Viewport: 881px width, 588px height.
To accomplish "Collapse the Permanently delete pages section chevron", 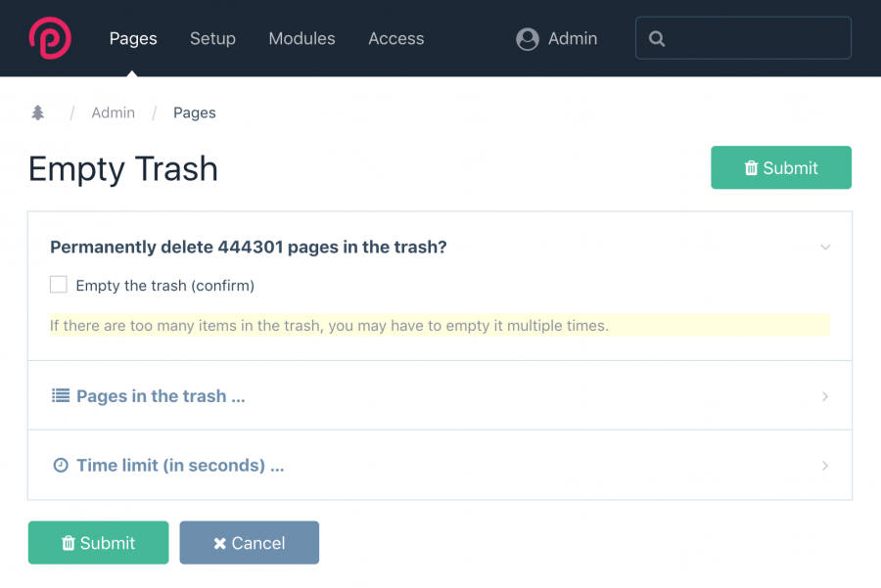I will click(x=825, y=248).
